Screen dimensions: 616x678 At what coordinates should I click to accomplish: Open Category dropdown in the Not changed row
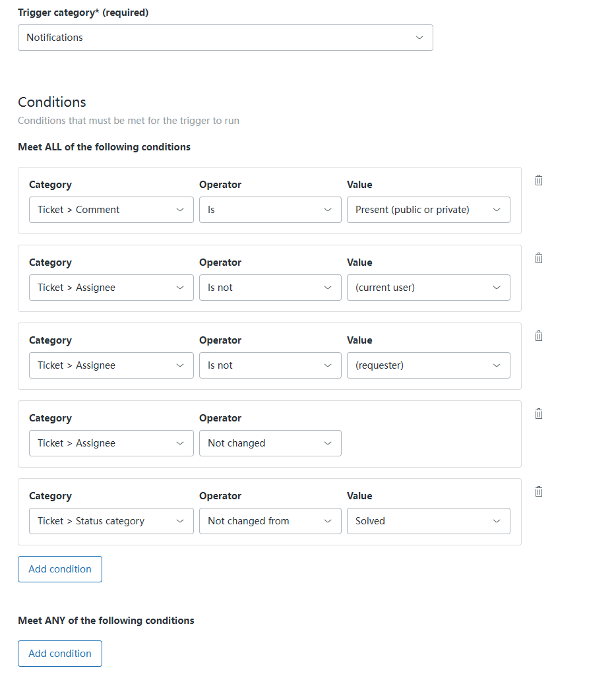(x=111, y=443)
